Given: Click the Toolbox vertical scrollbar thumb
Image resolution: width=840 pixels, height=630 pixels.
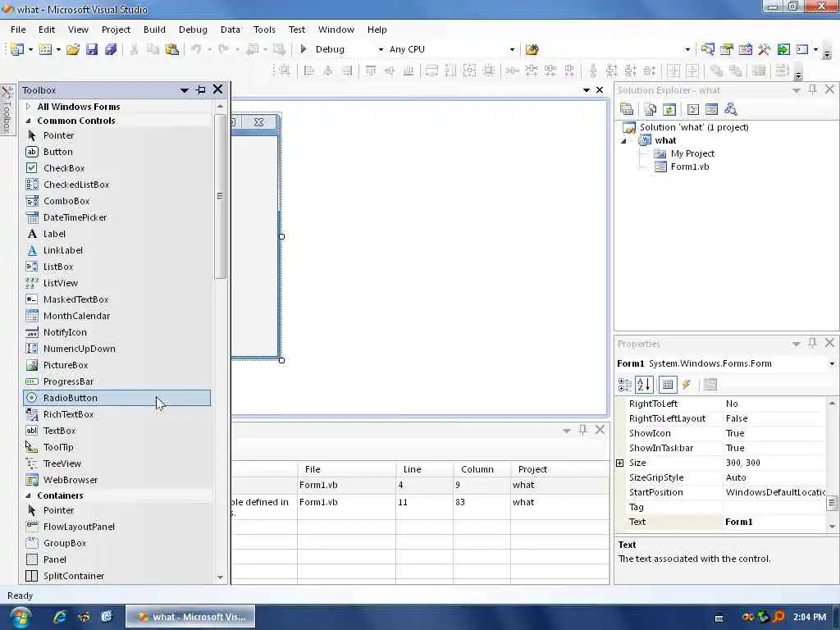Looking at the screenshot, I should (220, 196).
